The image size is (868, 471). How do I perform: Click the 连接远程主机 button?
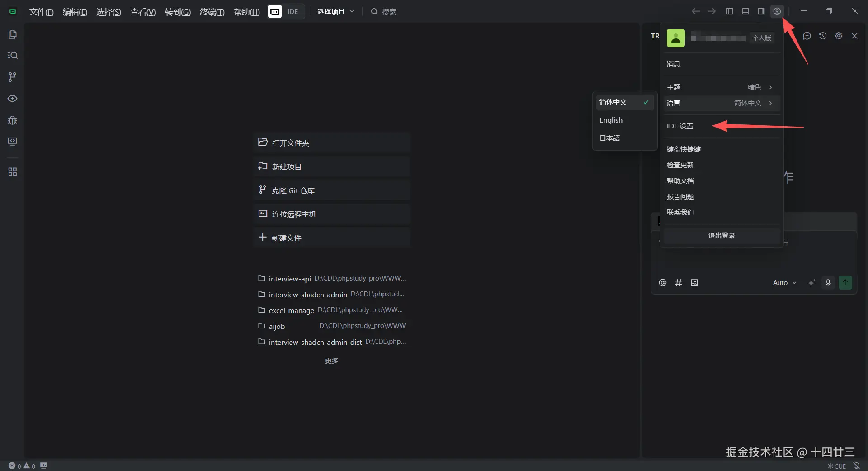[332, 214]
